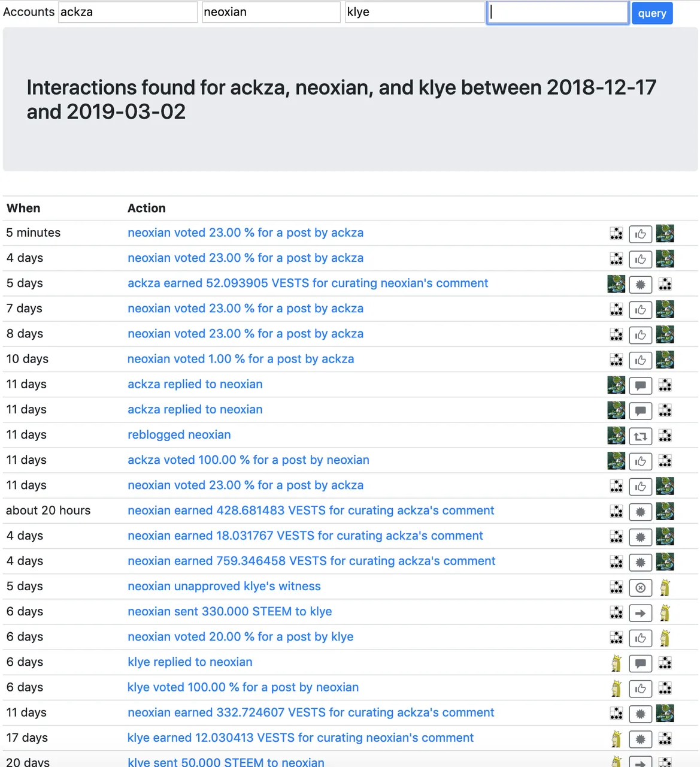The width and height of the screenshot is (700, 767).
Task: Click thumbs-up icon in the 5 minutes row
Action: click(x=640, y=234)
